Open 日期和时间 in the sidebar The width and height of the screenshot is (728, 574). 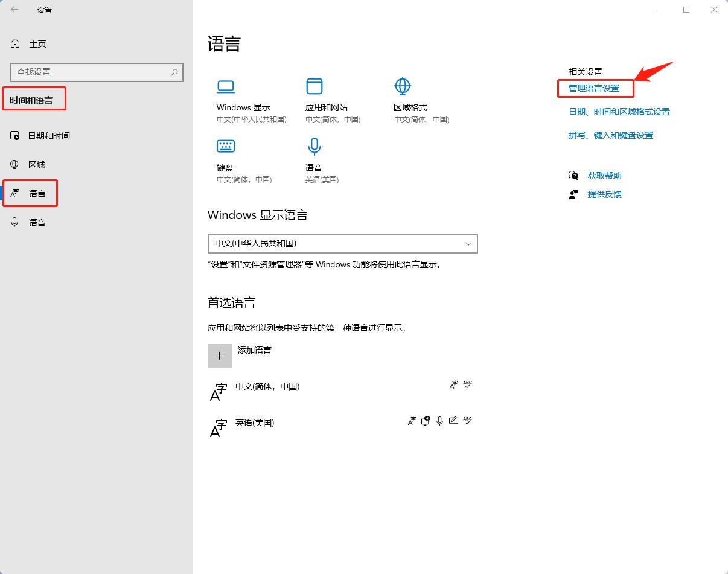pos(48,136)
